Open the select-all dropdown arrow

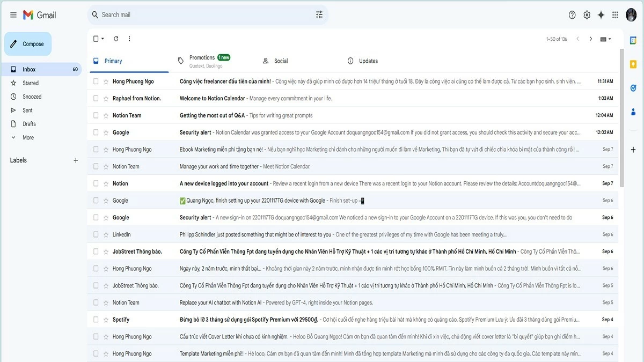pyautogui.click(x=101, y=38)
